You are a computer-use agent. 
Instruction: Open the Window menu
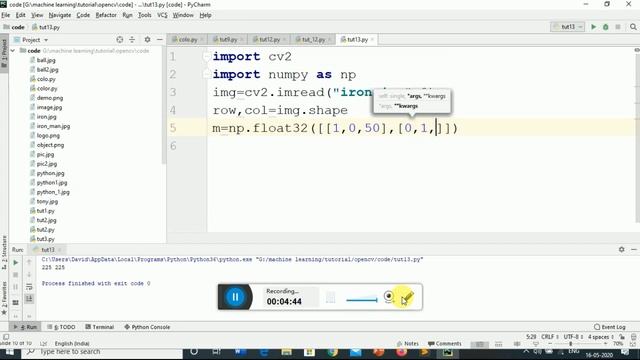coord(183,15)
